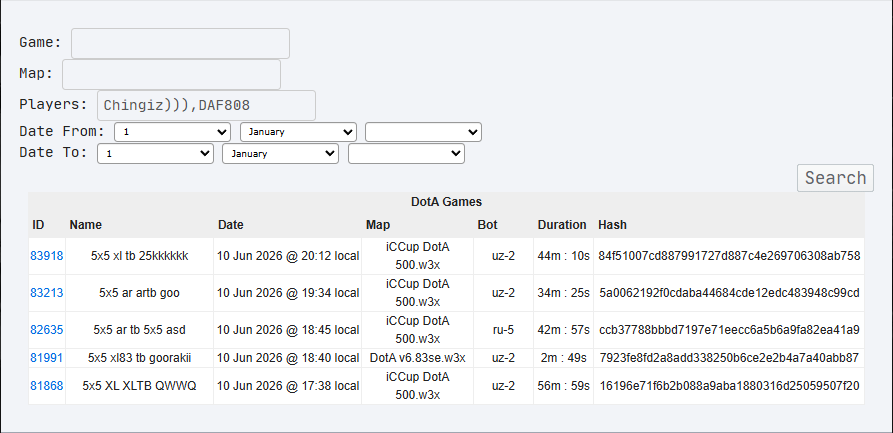Open game ID 83213 link
Viewport: 893px width, 433px height.
[x=47, y=293]
